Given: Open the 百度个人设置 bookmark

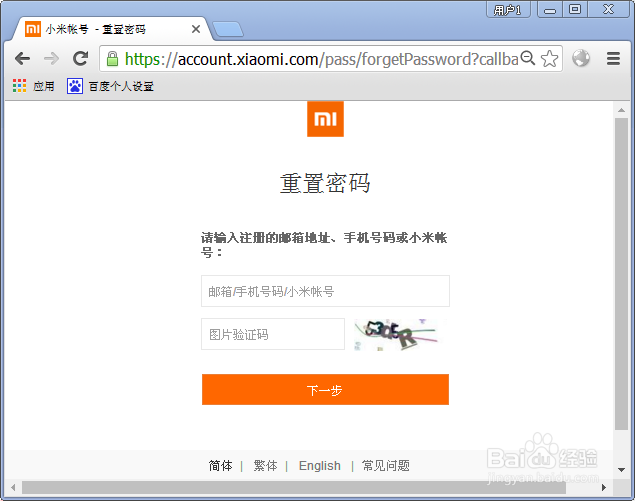Looking at the screenshot, I should pos(110,86).
